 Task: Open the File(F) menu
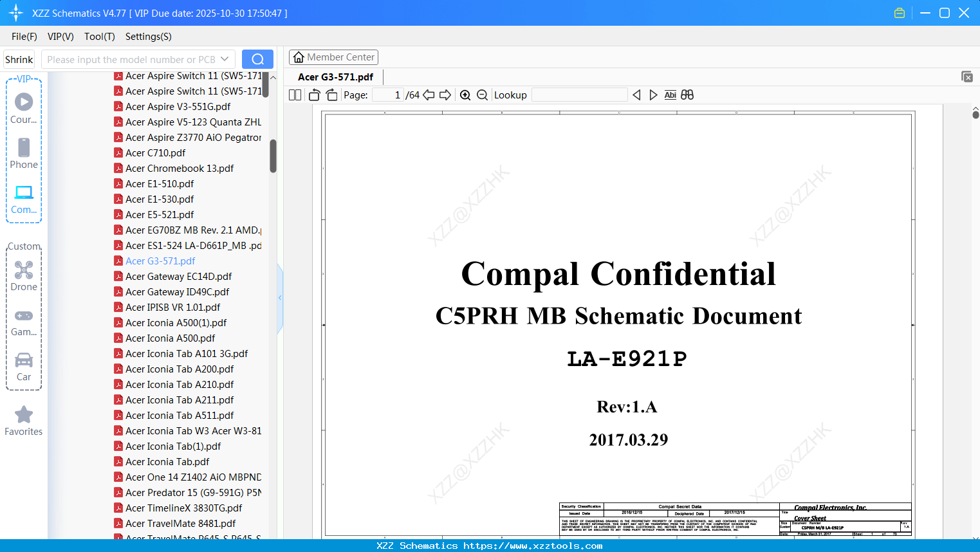point(24,37)
